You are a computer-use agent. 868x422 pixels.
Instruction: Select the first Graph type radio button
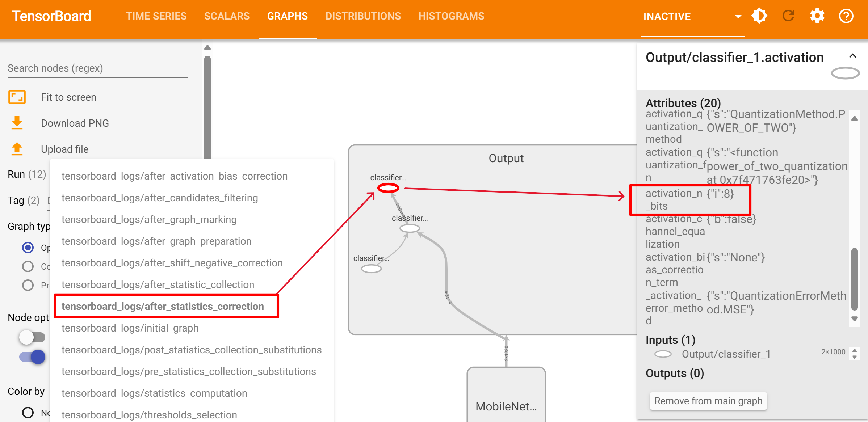28,248
